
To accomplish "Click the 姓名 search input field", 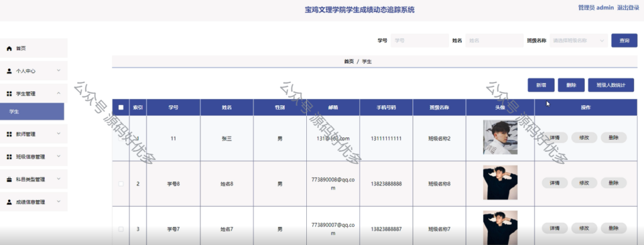I will (494, 41).
